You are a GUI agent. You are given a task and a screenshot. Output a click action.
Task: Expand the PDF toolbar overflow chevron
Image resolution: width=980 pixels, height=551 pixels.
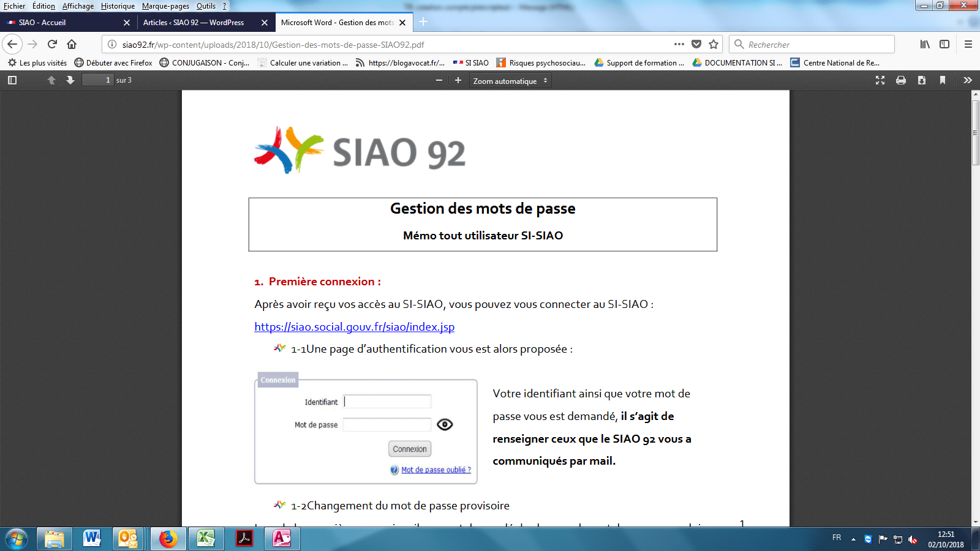[x=968, y=80]
